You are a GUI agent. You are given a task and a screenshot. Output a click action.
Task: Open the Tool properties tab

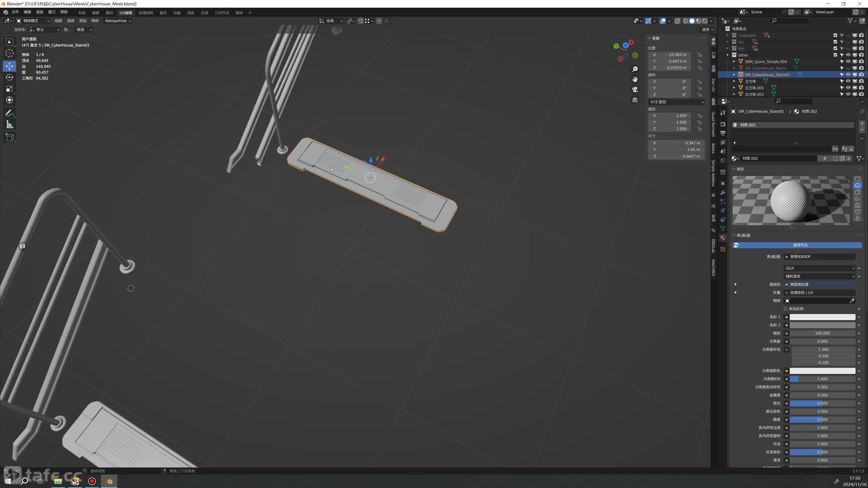pyautogui.click(x=723, y=113)
